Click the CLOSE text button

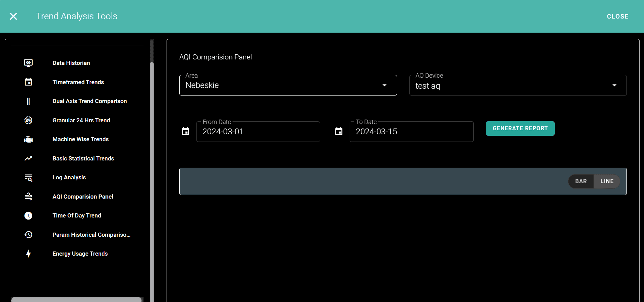[x=617, y=16]
